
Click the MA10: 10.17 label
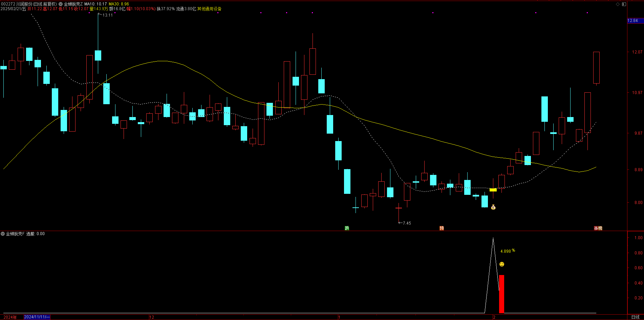95,4
